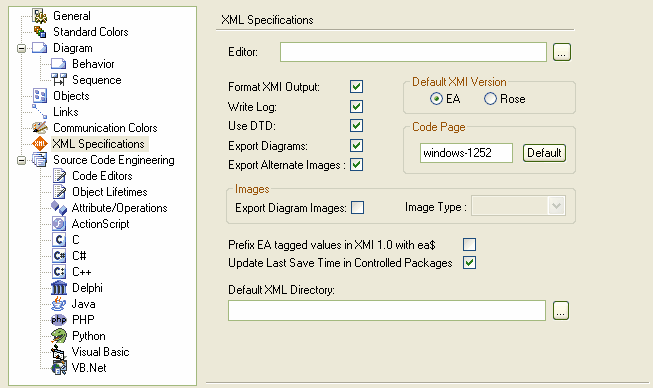The width and height of the screenshot is (653, 388).
Task: Browse for Default XML Directory
Action: tap(561, 311)
